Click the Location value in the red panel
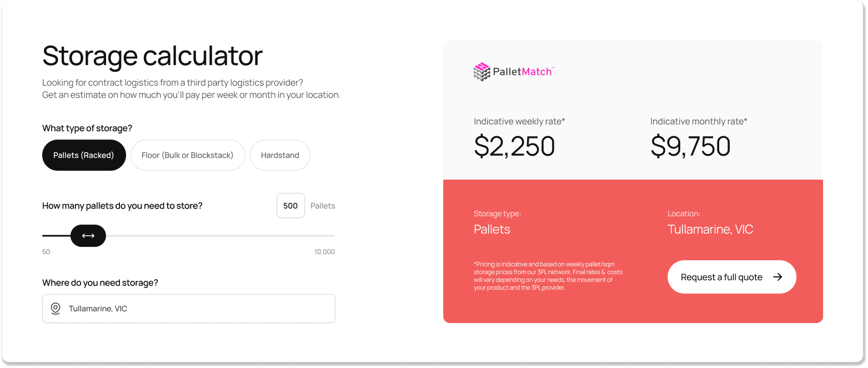Viewport: 868px width, 368px height. pos(710,230)
